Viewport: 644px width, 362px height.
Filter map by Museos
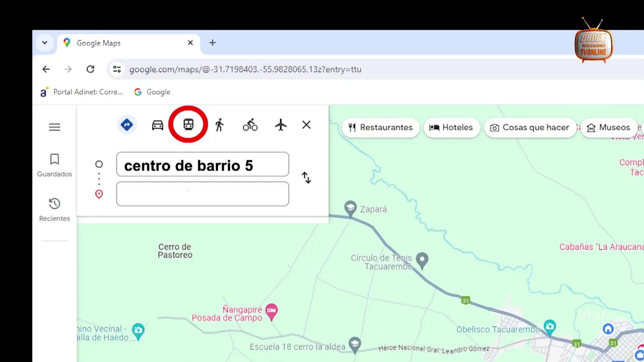point(609,127)
